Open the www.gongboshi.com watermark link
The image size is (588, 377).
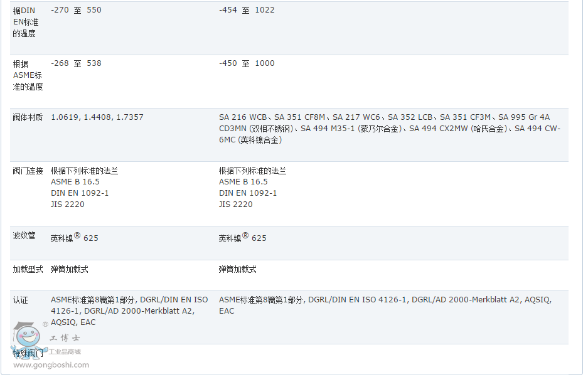[x=51, y=364]
